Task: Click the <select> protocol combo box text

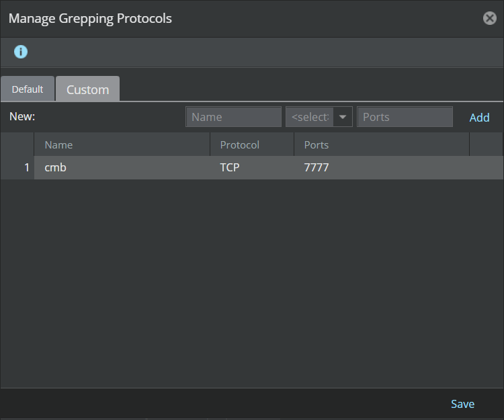Action: point(310,117)
